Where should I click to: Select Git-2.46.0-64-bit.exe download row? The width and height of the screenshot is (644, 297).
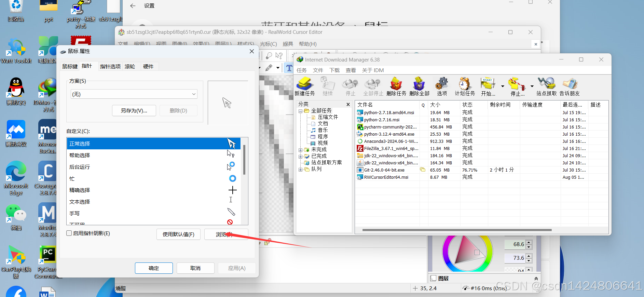(x=482, y=170)
